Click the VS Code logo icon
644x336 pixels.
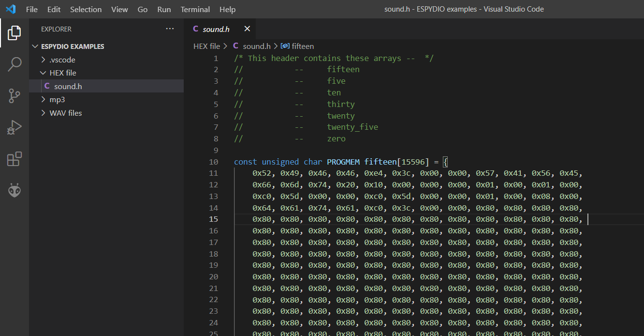point(11,9)
